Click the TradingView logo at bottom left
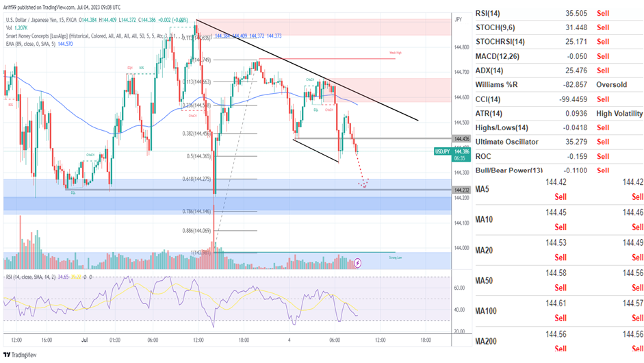The image size is (644, 363). [19, 355]
